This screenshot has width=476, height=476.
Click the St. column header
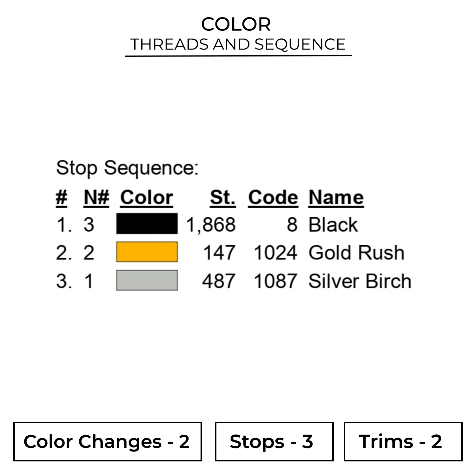[x=223, y=198]
